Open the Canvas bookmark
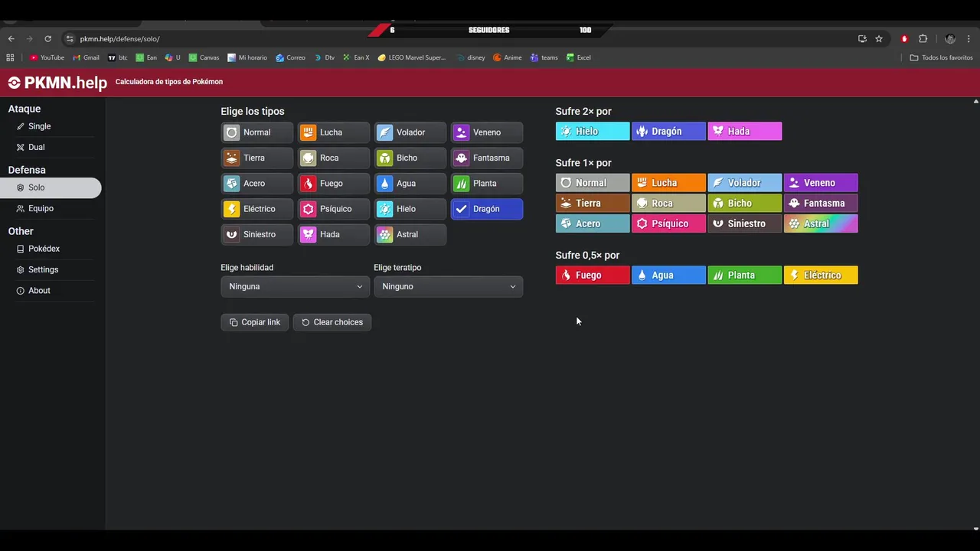This screenshot has height=551, width=980. tap(204, 57)
